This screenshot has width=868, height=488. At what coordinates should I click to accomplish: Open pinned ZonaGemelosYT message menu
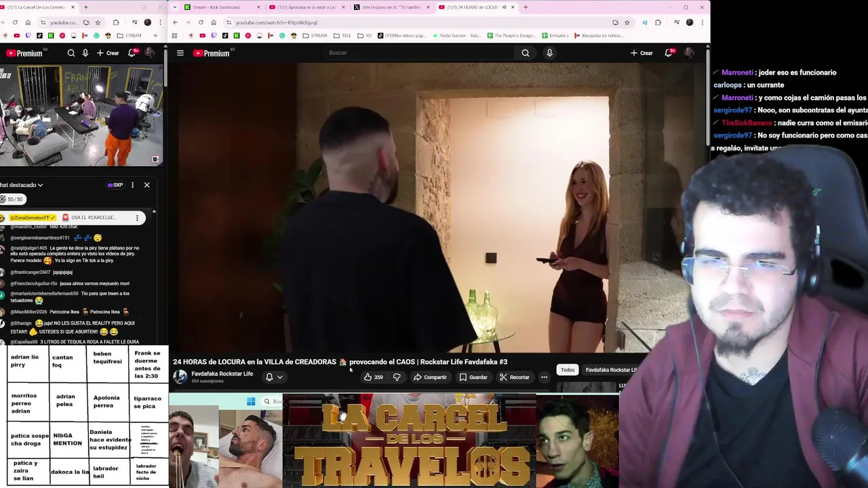point(137,218)
